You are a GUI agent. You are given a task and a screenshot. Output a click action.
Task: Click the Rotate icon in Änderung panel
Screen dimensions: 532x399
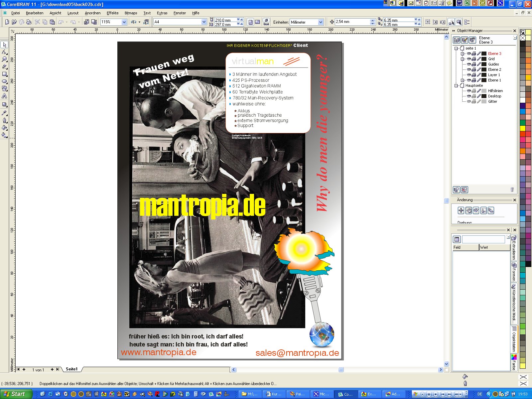tap(468, 210)
